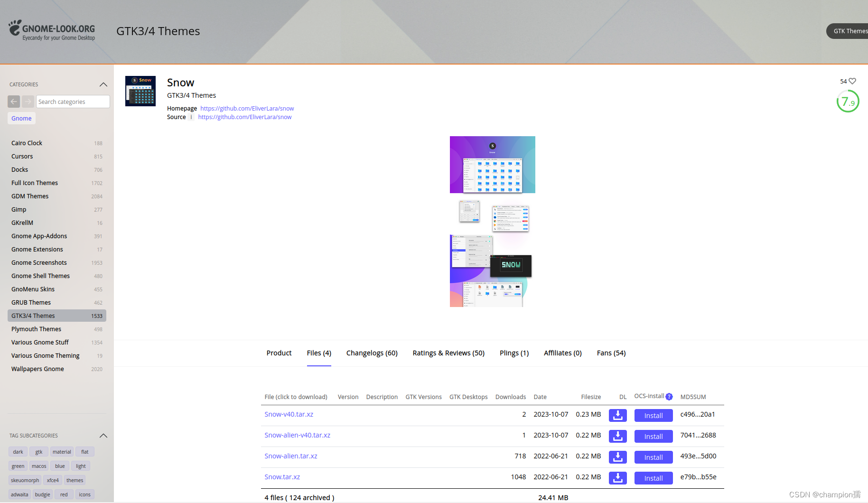
Task: Collapse the Tag Subcategories section
Action: tap(103, 436)
